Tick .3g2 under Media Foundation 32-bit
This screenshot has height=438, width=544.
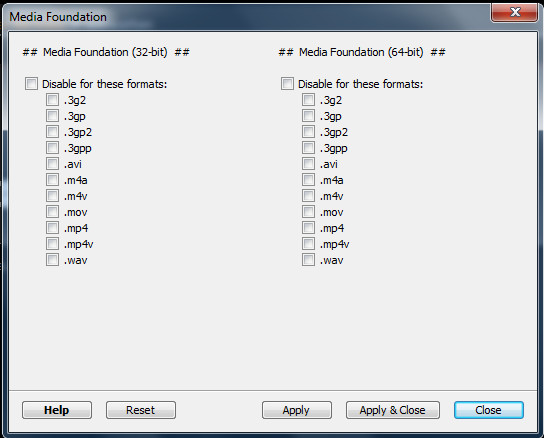coord(52,100)
